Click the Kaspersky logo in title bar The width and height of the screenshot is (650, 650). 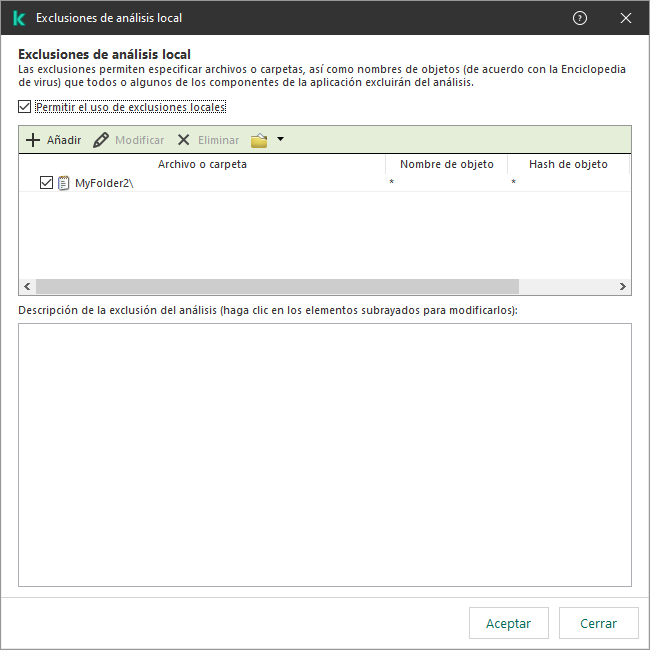pyautogui.click(x=19, y=18)
